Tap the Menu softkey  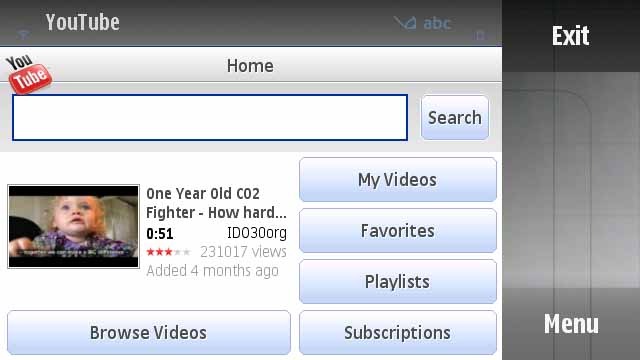click(x=571, y=324)
